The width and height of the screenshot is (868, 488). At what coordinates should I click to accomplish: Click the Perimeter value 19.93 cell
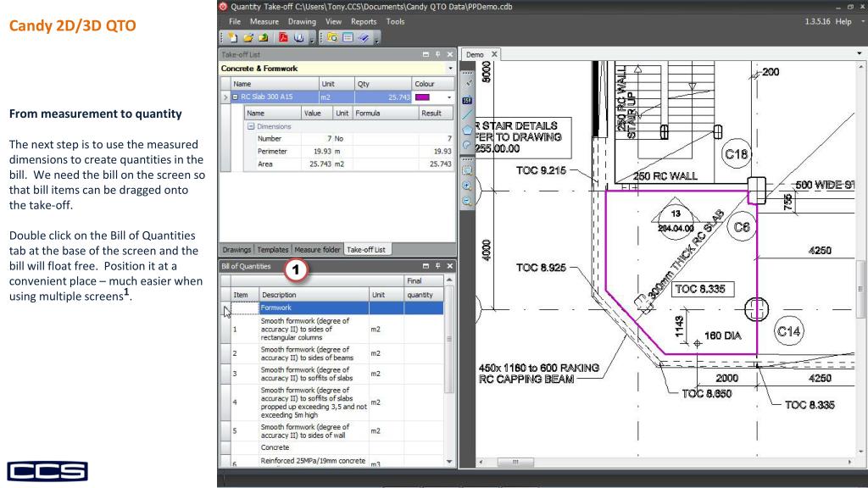[317, 152]
